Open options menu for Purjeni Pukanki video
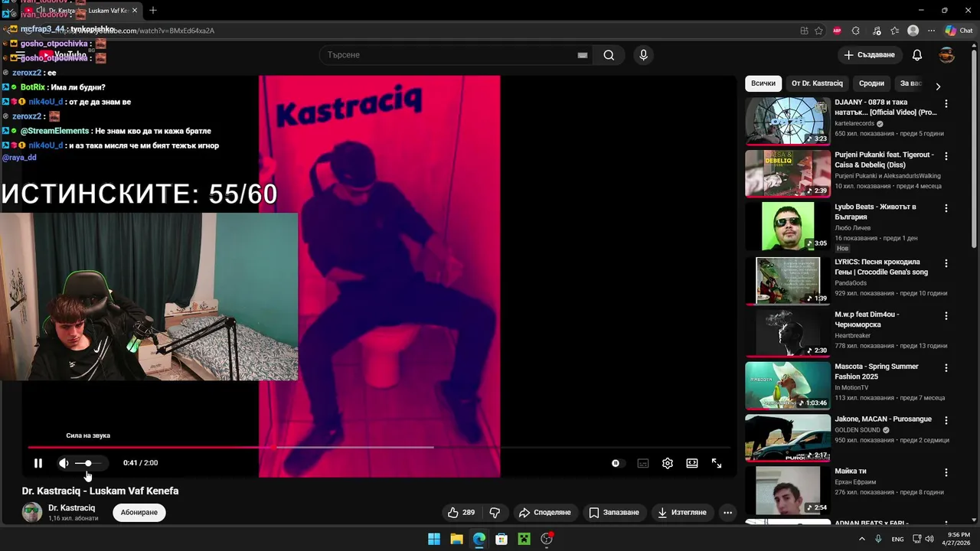This screenshot has height=551, width=980. [x=946, y=156]
